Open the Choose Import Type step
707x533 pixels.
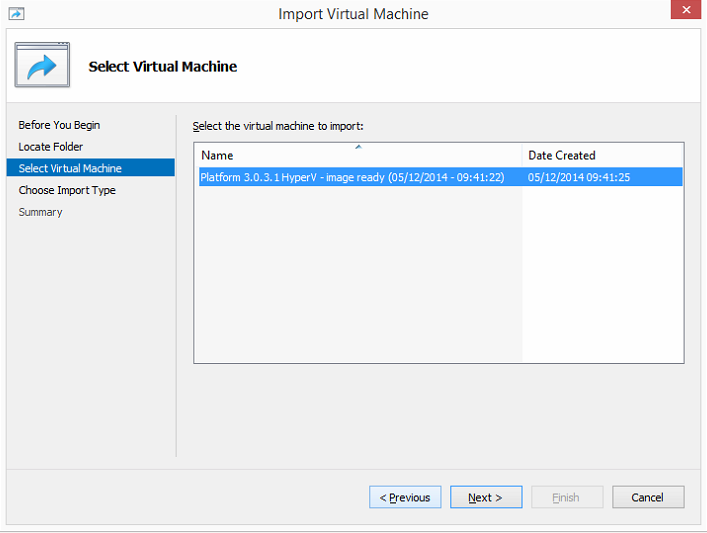pos(67,190)
